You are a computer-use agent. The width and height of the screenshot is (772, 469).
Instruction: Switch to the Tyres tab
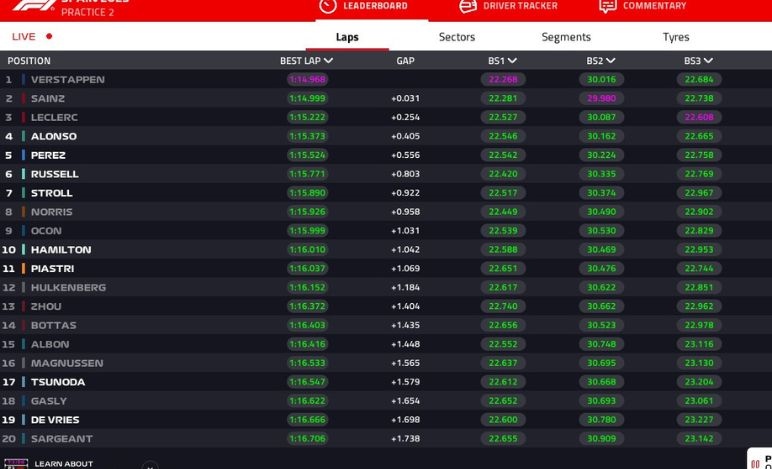676,37
